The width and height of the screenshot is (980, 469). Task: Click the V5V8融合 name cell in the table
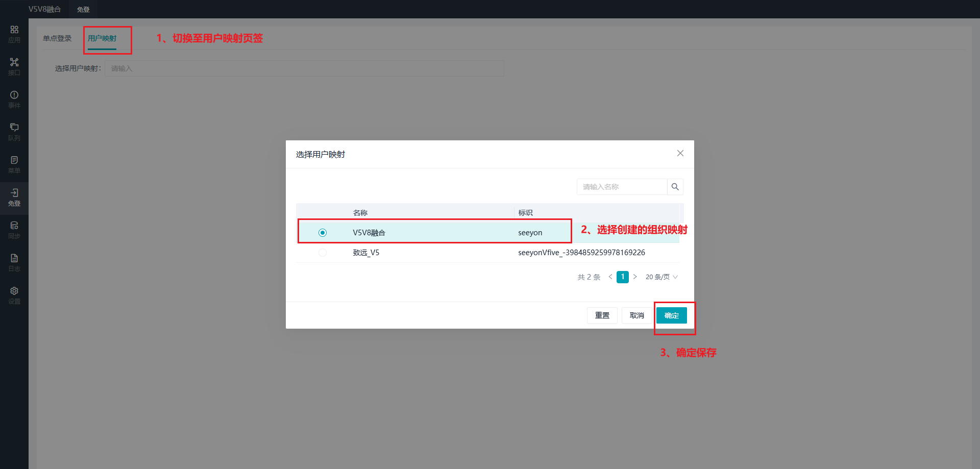[x=369, y=233]
